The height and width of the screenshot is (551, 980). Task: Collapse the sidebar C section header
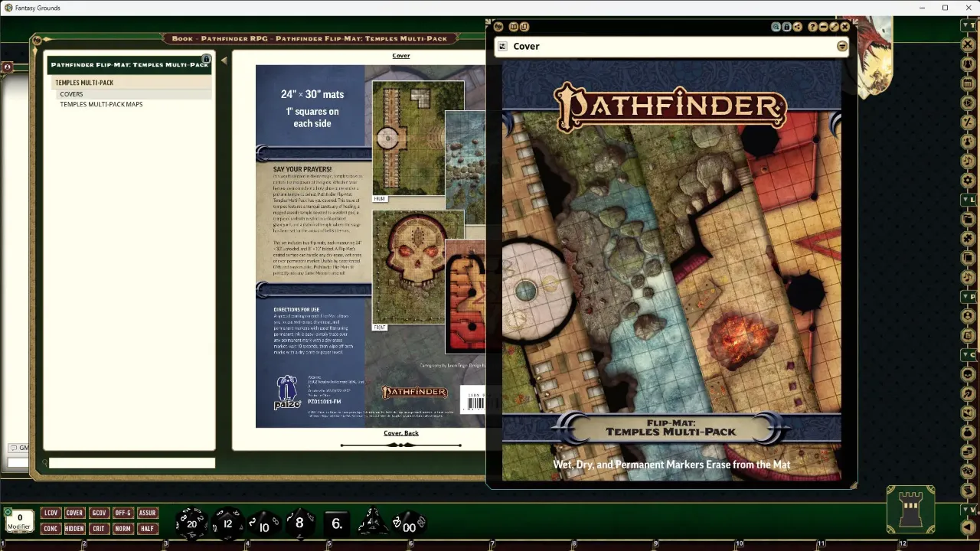(969, 354)
